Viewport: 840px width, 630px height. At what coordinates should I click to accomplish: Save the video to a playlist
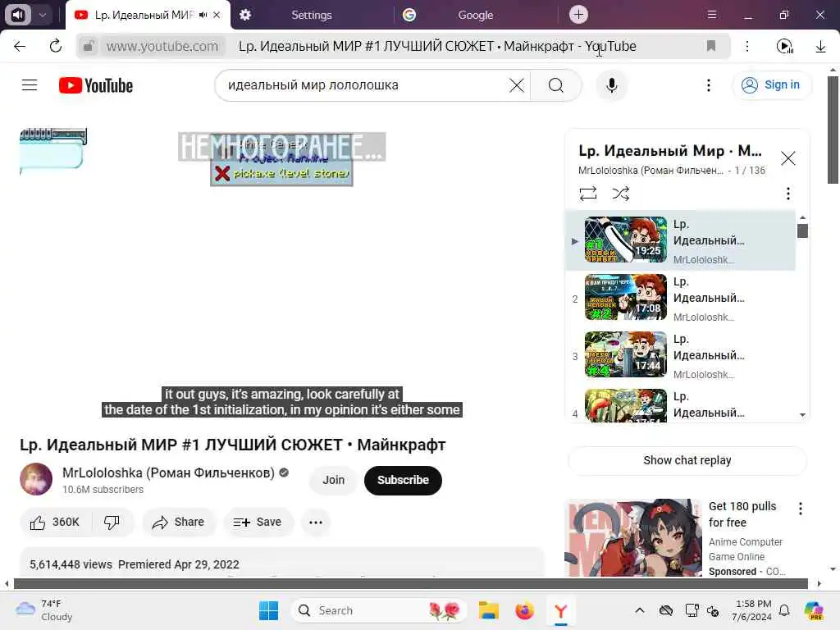[x=258, y=523]
